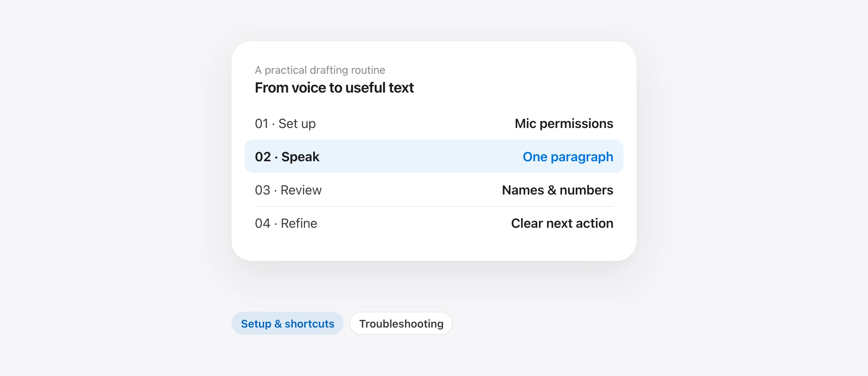
Task: Click the 'From voice to useful text' heading
Action: coord(334,87)
